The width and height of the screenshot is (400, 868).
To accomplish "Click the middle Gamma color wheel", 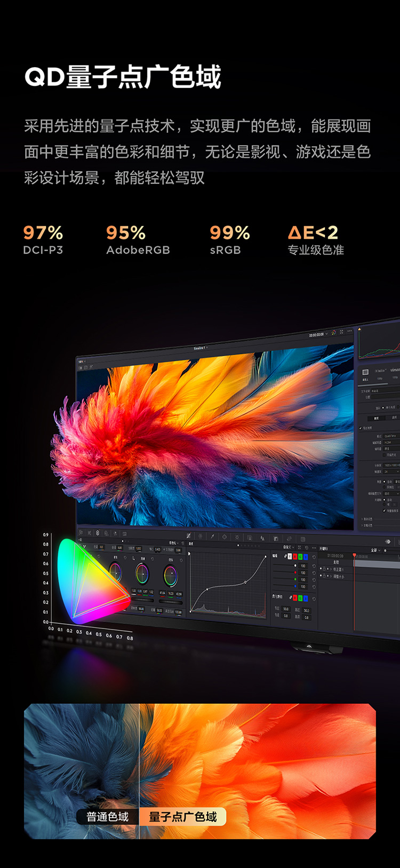I will pyautogui.click(x=142, y=574).
